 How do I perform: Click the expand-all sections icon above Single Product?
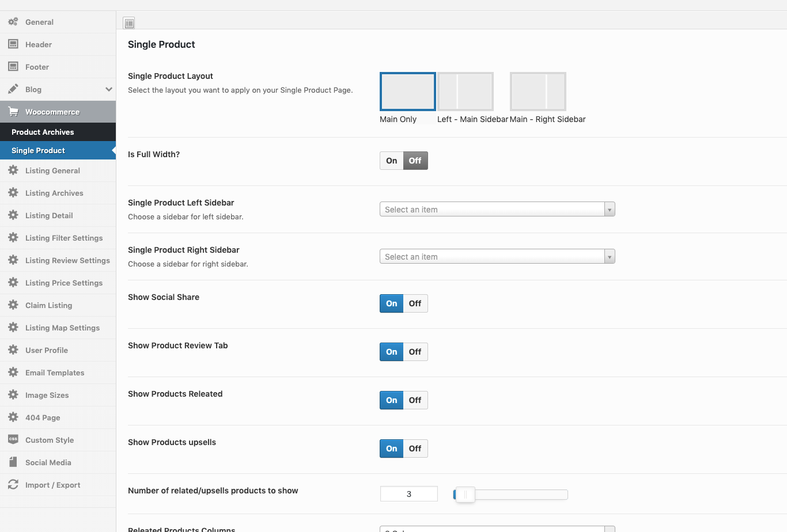(129, 23)
